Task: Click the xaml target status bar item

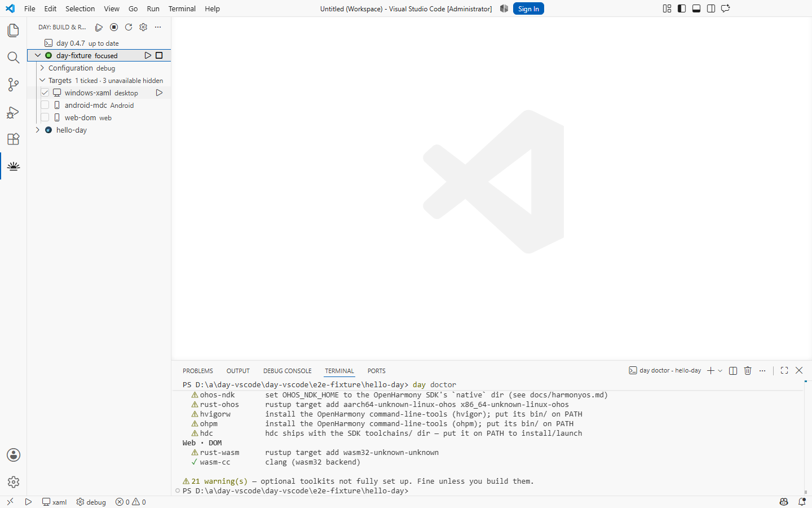Action: [55, 502]
